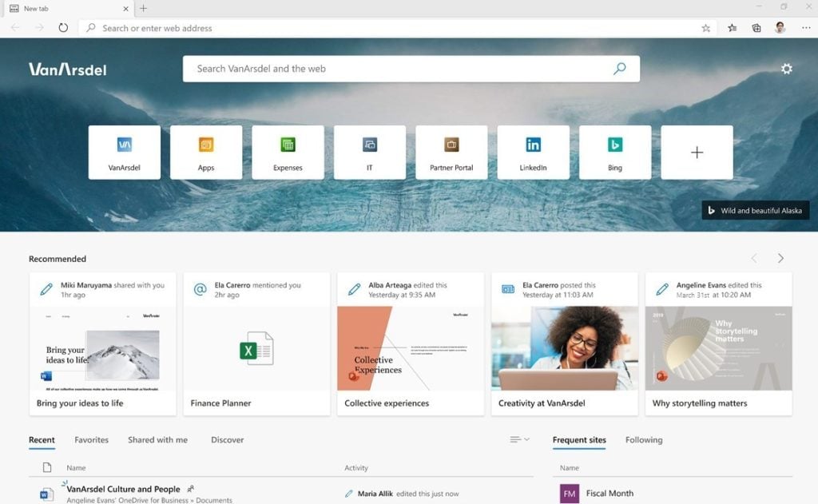Launch the Expenses tile
Screen dimensions: 818x504
coord(288,152)
